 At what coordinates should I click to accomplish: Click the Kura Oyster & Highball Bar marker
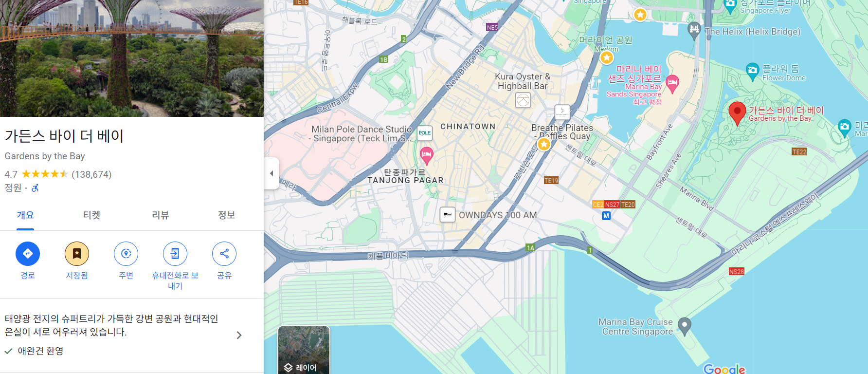coord(523,100)
